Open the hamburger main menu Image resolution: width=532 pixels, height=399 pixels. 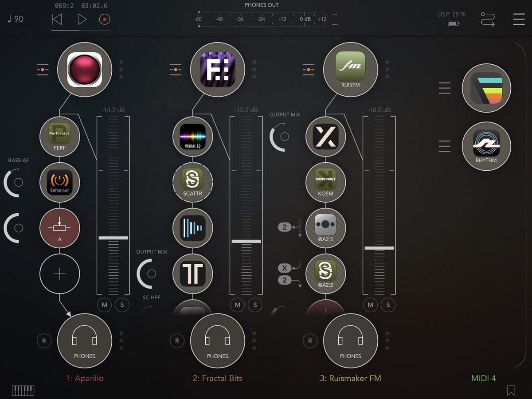[519, 20]
